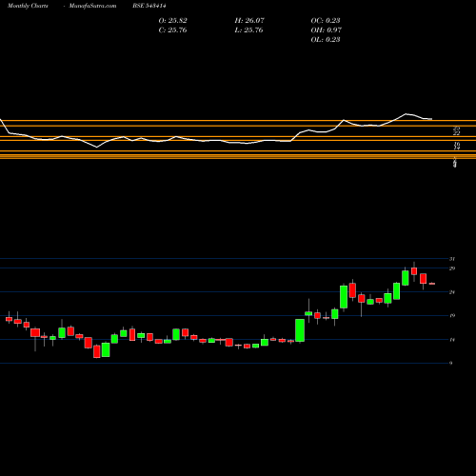Click the "OC: 0.23" reading

point(326,21)
